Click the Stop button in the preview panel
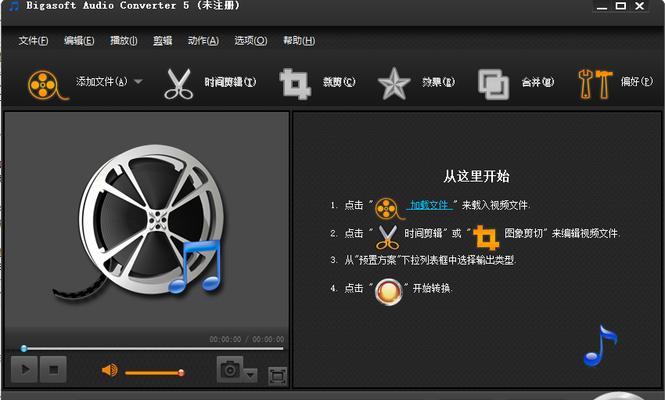 coord(53,369)
